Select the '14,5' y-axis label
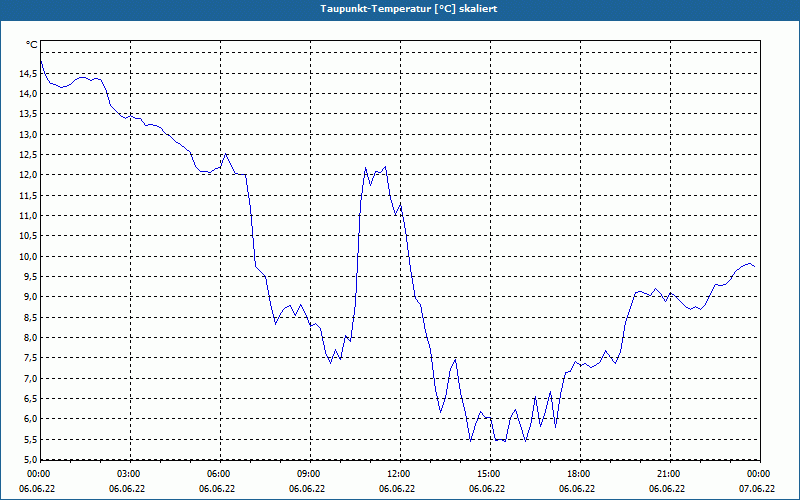 28,73
